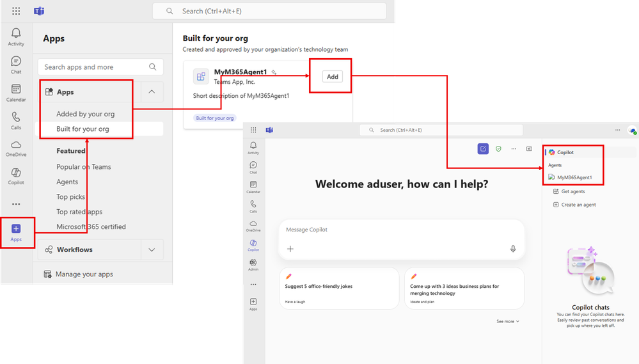This screenshot has width=639, height=364.
Task: Open Apps in the right Teams sidebar
Action: (253, 304)
